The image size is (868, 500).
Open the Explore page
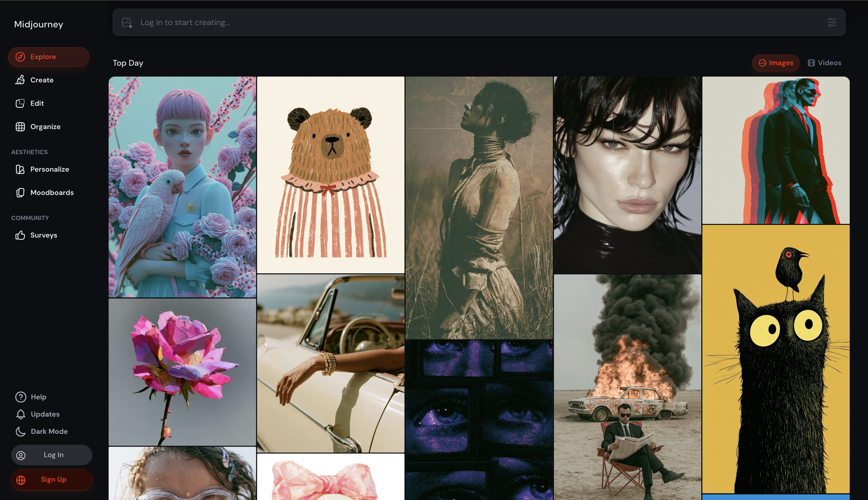click(x=48, y=57)
